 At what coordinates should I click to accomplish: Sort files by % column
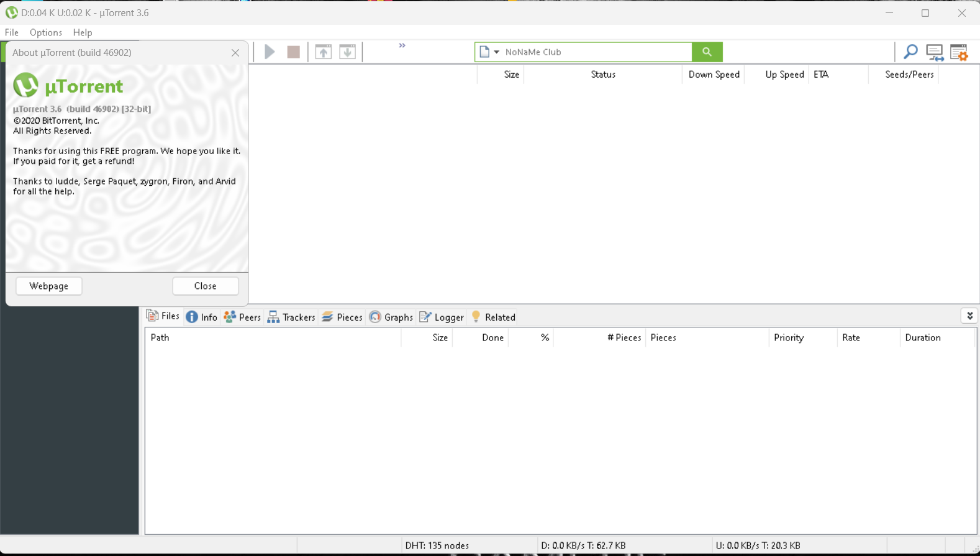[531, 338]
